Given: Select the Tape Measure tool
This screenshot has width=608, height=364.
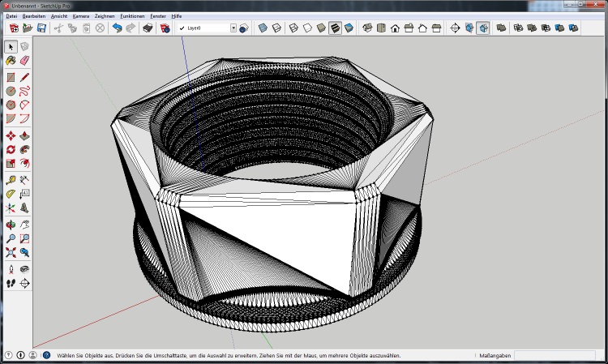Looking at the screenshot, I should pos(11,178).
